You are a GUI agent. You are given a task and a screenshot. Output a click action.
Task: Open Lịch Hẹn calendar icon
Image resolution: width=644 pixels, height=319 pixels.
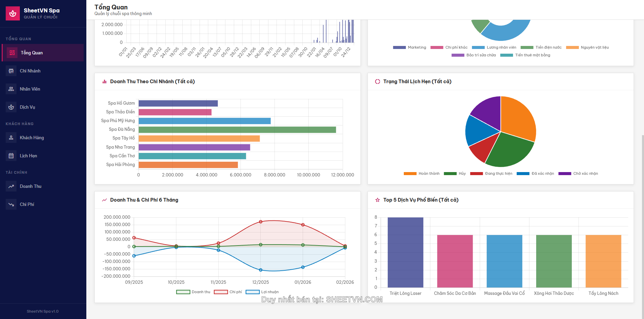11,156
